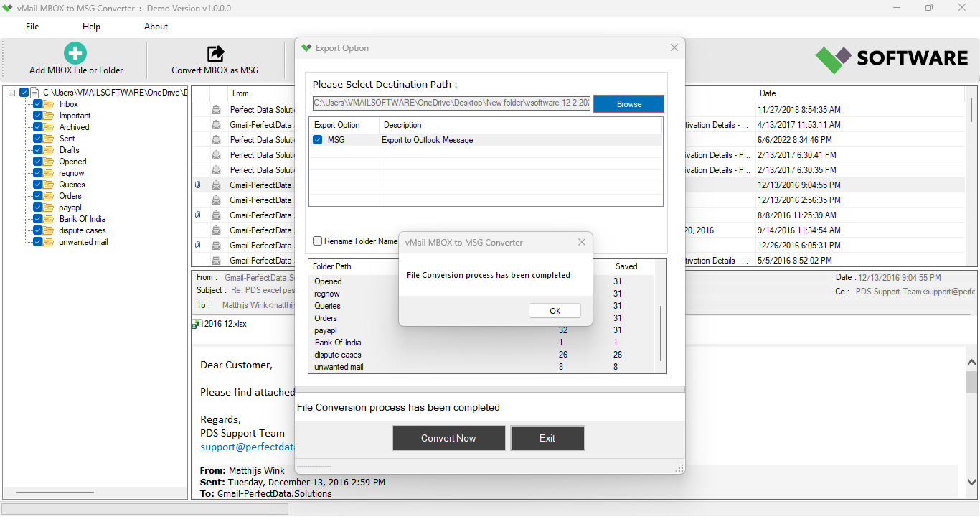Screen dimensions: 980x517
Task: Click the Inbox folder icon in tree
Action: click(x=48, y=104)
